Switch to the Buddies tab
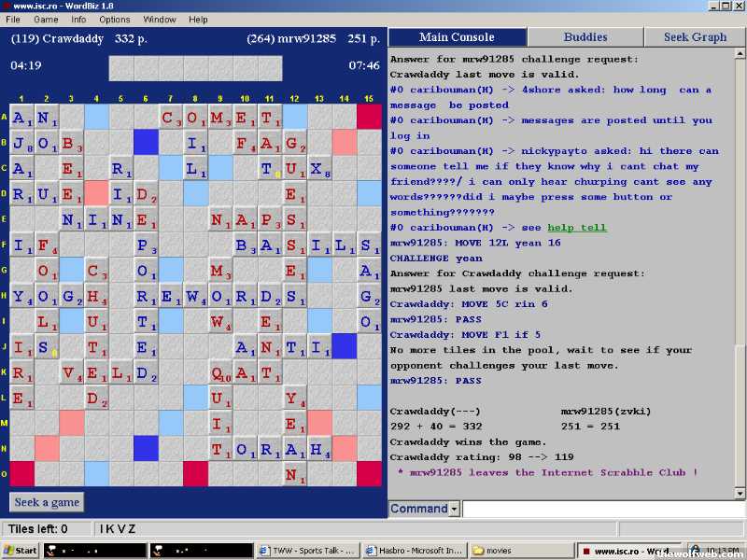Image resolution: width=747 pixels, height=560 pixels. coord(585,37)
